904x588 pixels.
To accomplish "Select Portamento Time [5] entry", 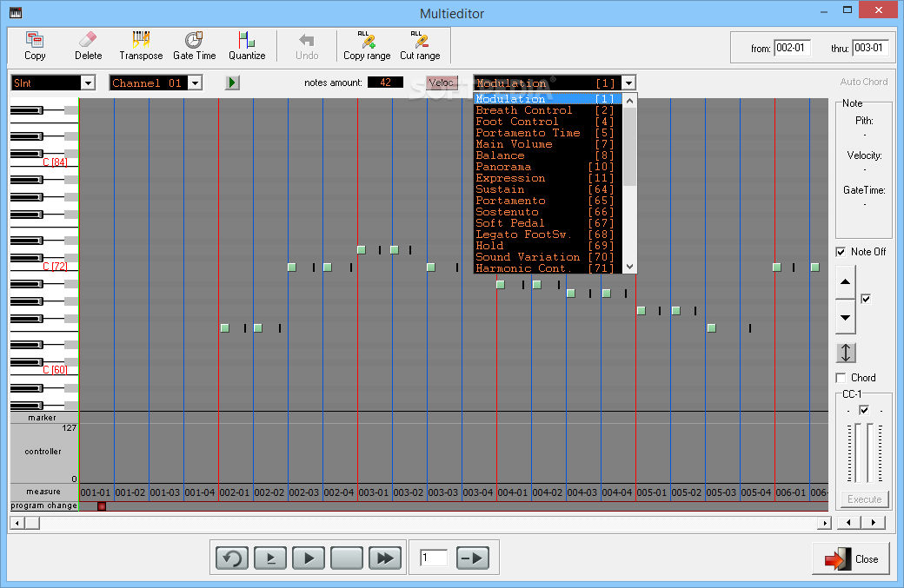I will 548,133.
